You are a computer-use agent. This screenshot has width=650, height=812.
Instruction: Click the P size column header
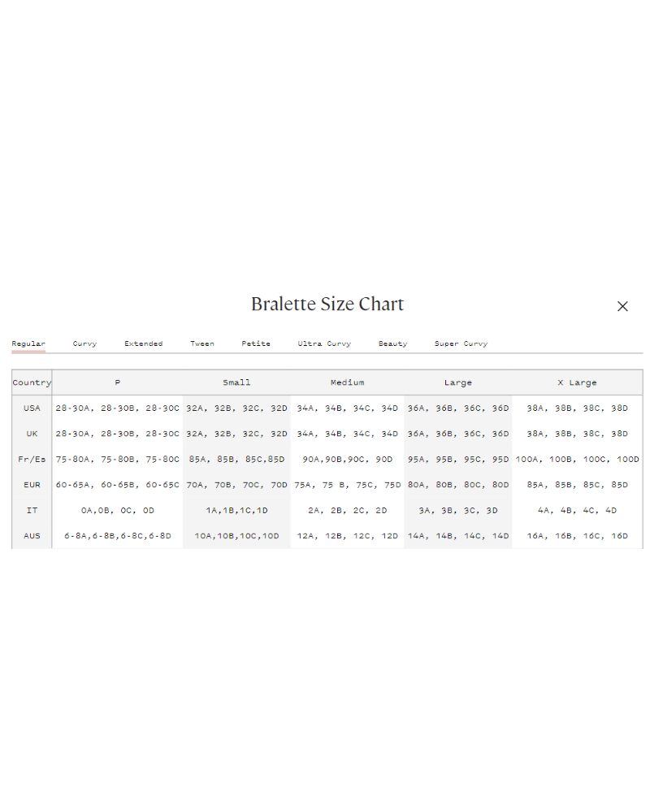(x=118, y=382)
